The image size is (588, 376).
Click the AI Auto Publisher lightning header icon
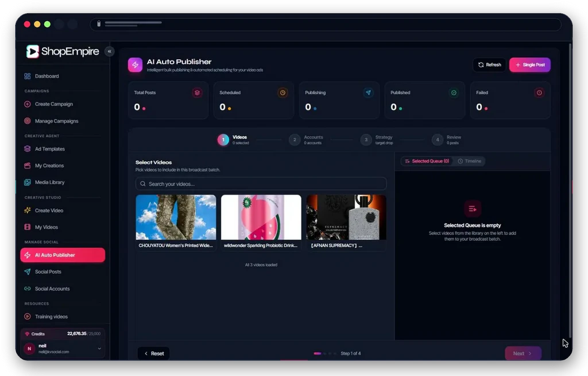(x=136, y=64)
